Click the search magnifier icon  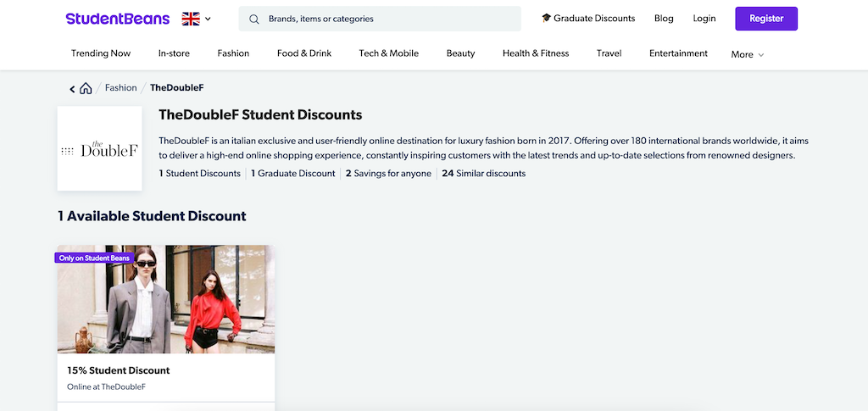coord(254,19)
